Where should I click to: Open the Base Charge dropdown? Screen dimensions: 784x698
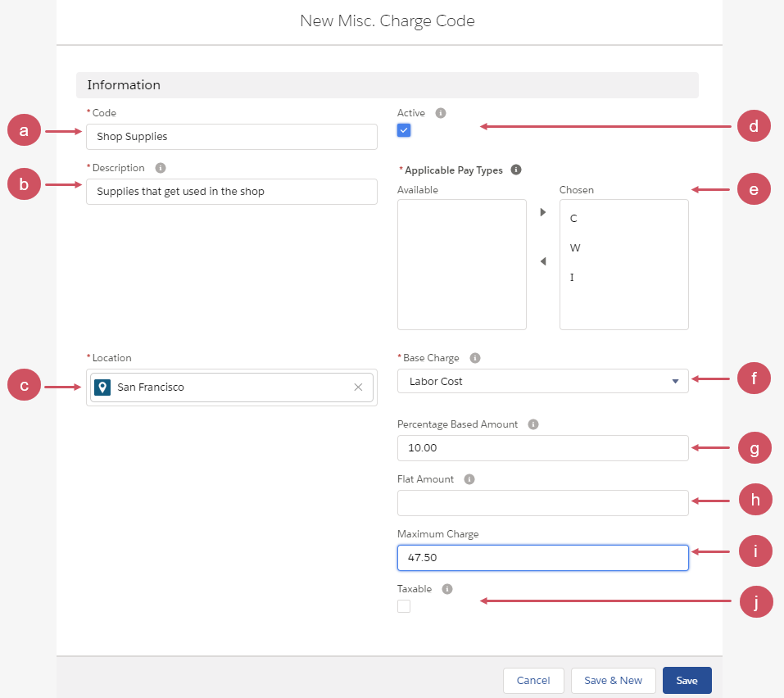[542, 381]
